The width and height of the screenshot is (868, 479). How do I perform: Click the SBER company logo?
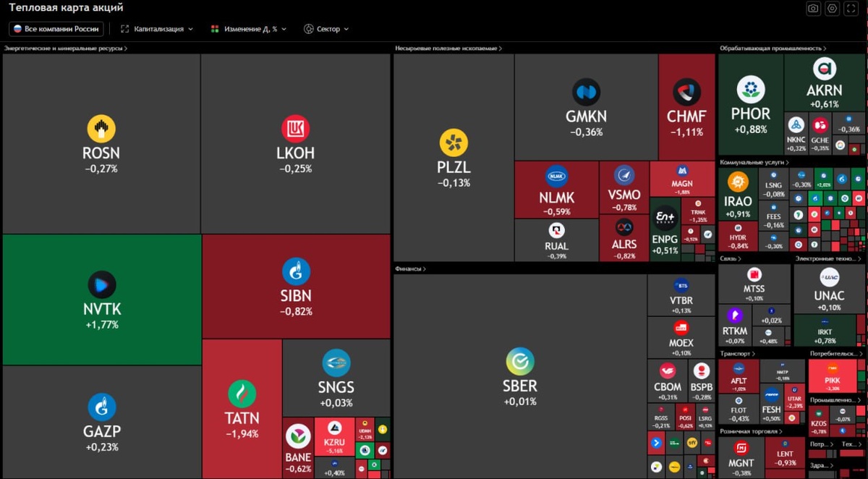click(519, 362)
